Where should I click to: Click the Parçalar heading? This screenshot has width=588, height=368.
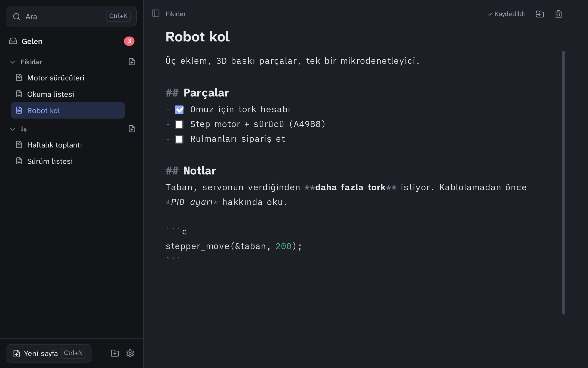click(206, 93)
